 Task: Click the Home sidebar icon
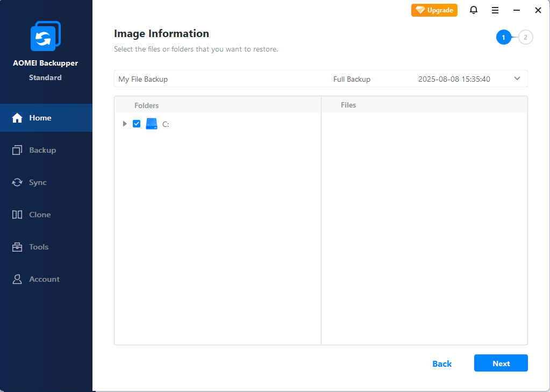tap(17, 118)
